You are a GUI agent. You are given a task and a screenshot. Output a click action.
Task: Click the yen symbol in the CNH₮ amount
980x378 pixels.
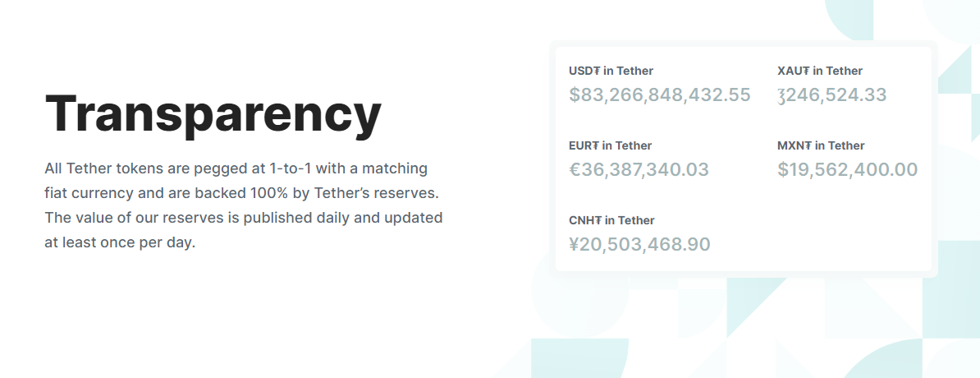(574, 244)
